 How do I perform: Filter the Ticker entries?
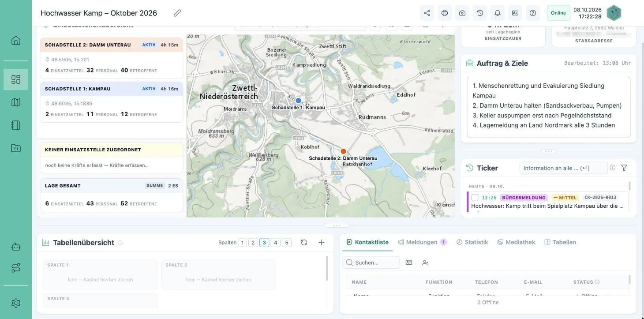point(624,168)
